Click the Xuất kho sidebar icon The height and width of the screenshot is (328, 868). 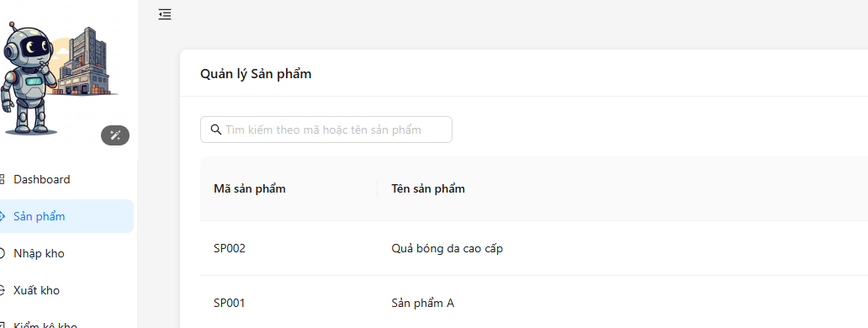[x=2, y=290]
